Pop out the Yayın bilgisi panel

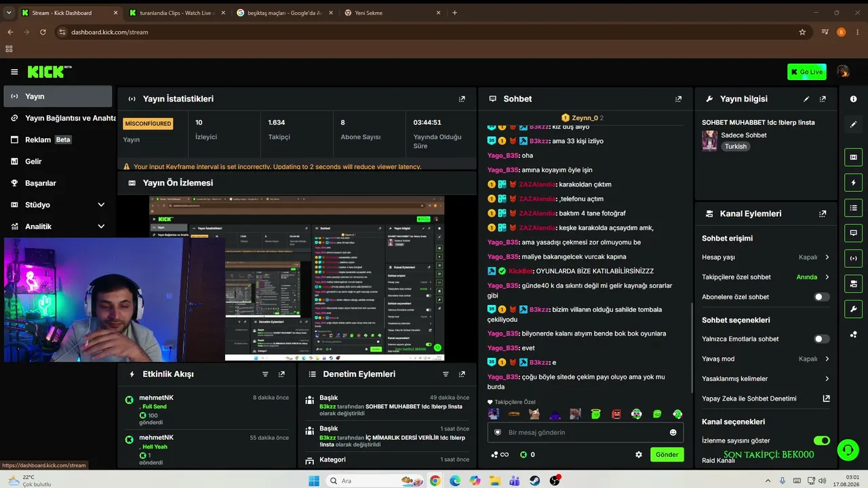pos(823,99)
